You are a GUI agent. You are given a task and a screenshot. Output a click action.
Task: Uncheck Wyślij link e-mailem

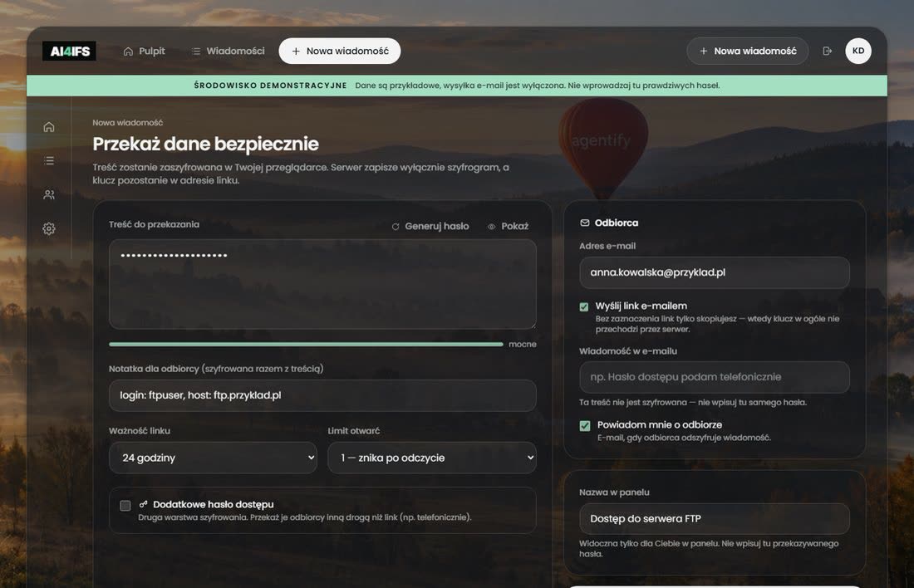(583, 306)
